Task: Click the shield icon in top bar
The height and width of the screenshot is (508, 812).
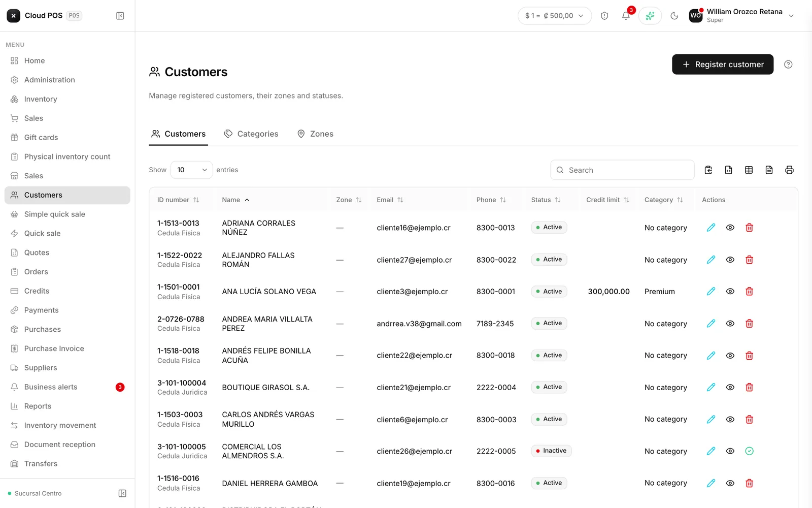Action: (x=604, y=16)
